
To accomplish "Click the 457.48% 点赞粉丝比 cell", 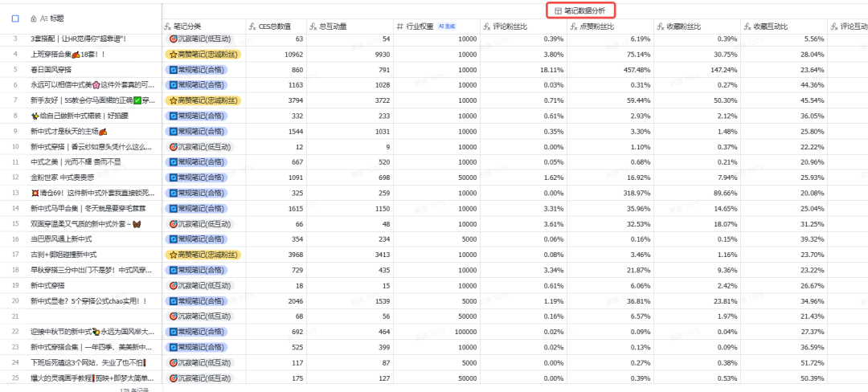I will tap(609, 70).
